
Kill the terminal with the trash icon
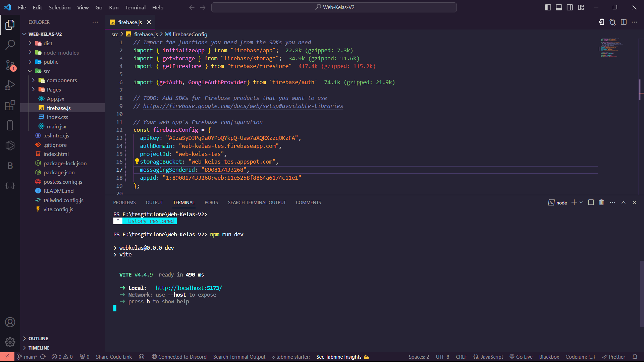(x=601, y=202)
